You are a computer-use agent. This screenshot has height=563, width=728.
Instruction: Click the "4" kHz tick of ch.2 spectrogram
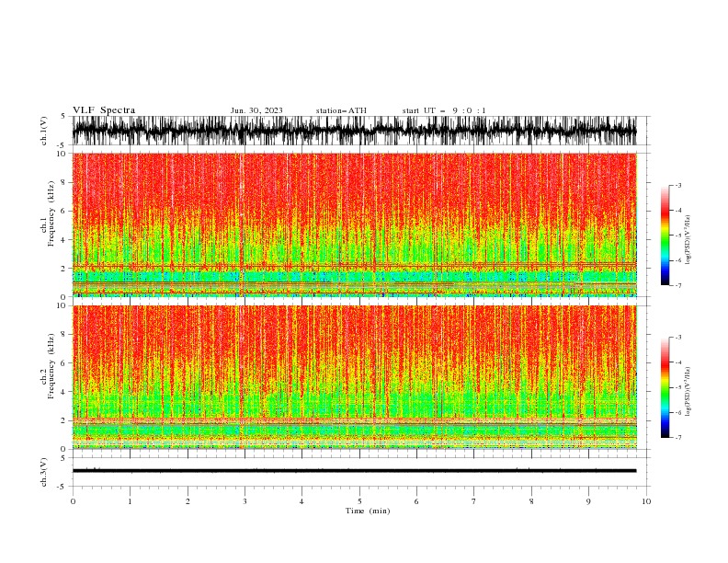(x=63, y=392)
